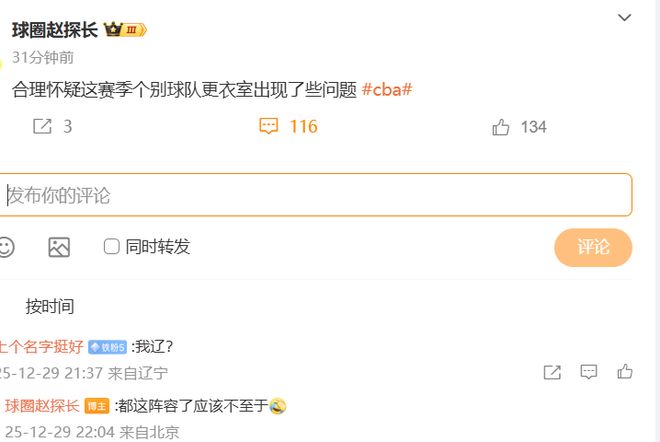Click the 博主 author badge
The width and height of the screenshot is (660, 442).
(97, 406)
